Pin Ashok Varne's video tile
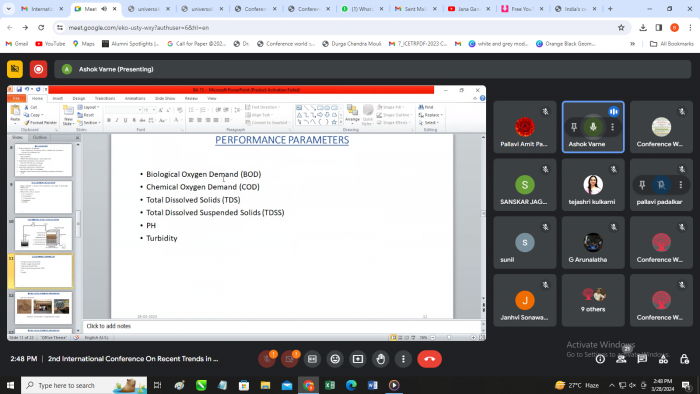 [574, 127]
